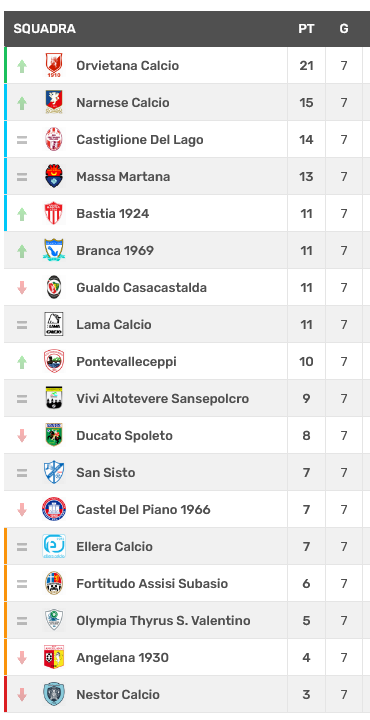
Task: Click the Nestor Calcio crest
Action: point(54,694)
